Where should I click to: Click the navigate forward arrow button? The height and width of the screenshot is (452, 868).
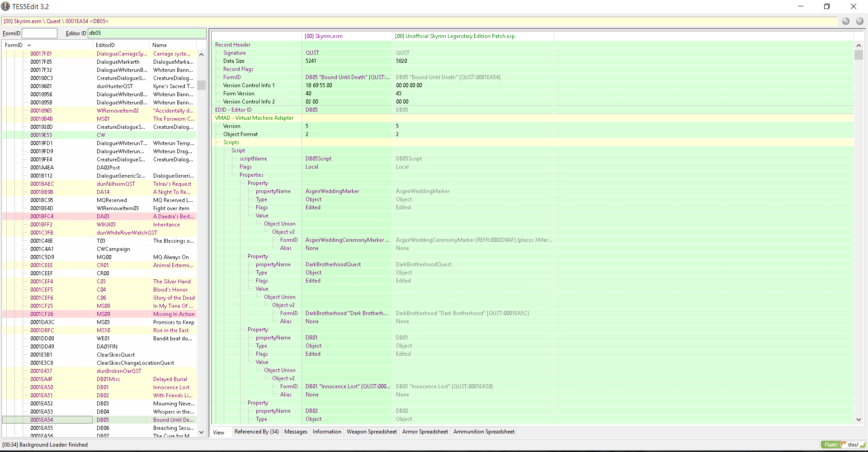coord(859,21)
